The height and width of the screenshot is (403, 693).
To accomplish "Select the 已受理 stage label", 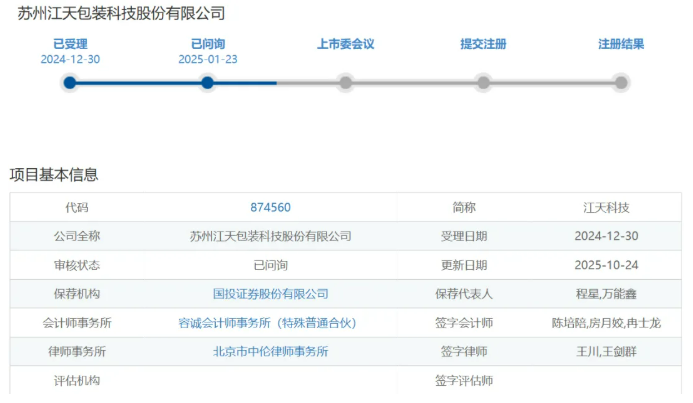I will 70,44.
